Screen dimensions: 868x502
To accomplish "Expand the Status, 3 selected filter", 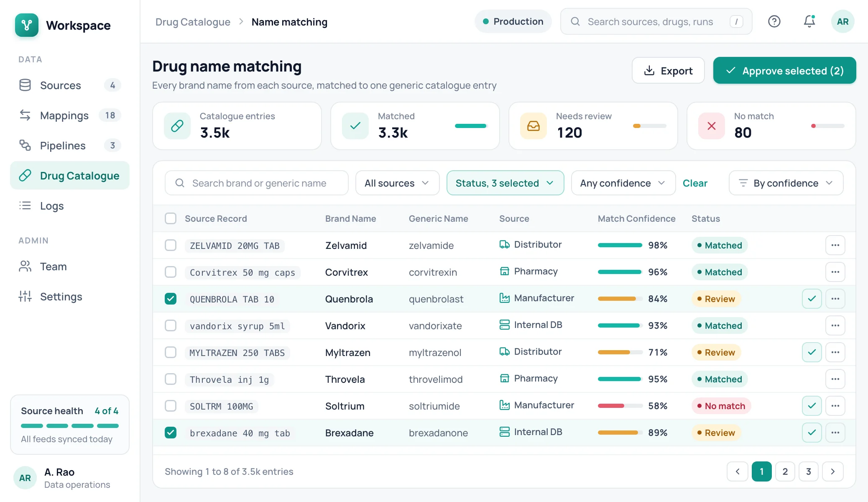I will pos(505,183).
